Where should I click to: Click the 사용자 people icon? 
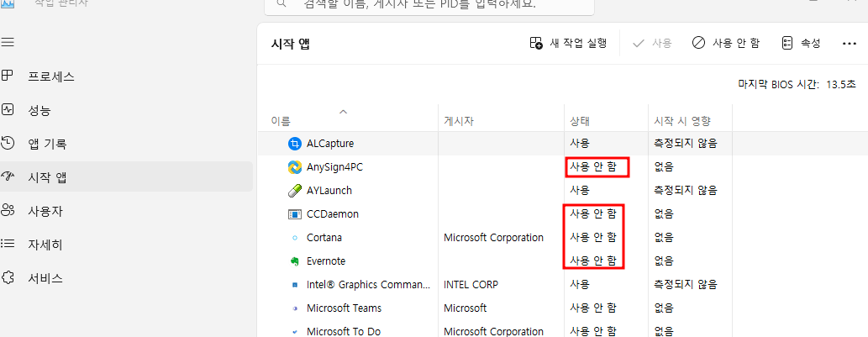[8, 210]
